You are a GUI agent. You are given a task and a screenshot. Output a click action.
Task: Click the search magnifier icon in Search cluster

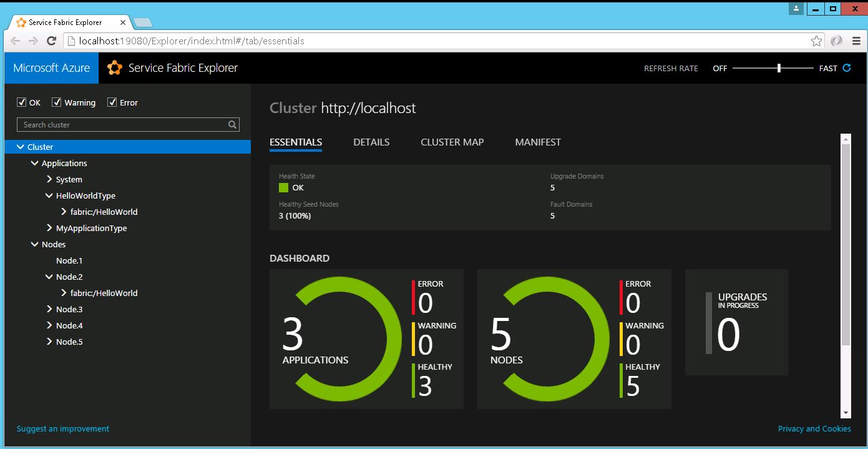pos(232,125)
